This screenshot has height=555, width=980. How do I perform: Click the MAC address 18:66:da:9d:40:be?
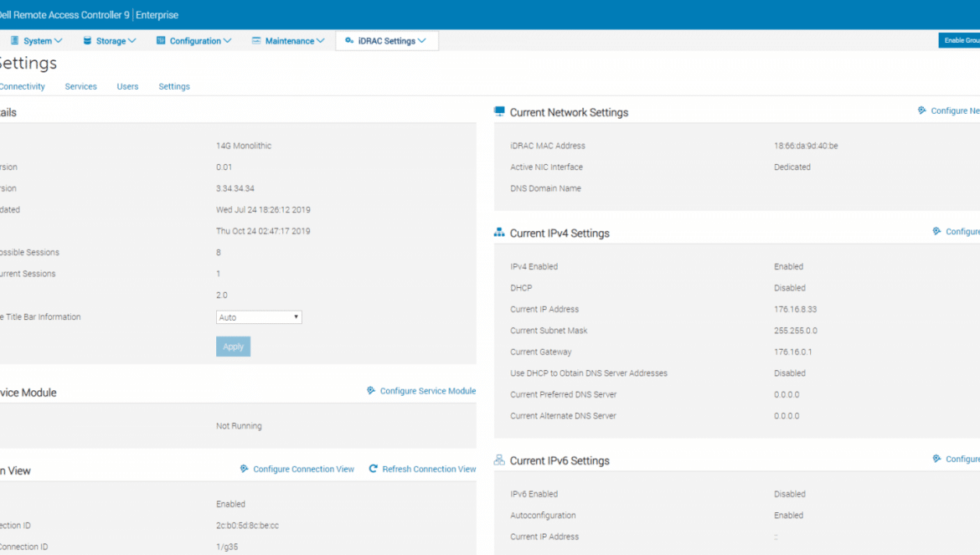click(806, 146)
